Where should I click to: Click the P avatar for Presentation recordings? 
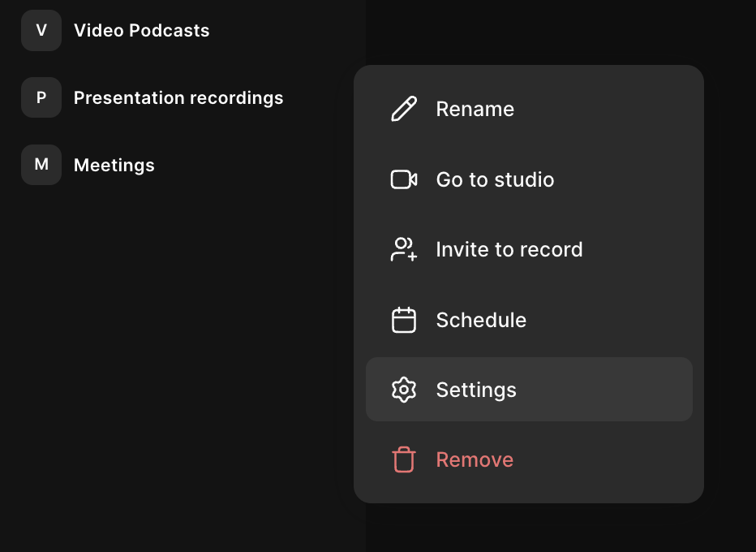41,97
